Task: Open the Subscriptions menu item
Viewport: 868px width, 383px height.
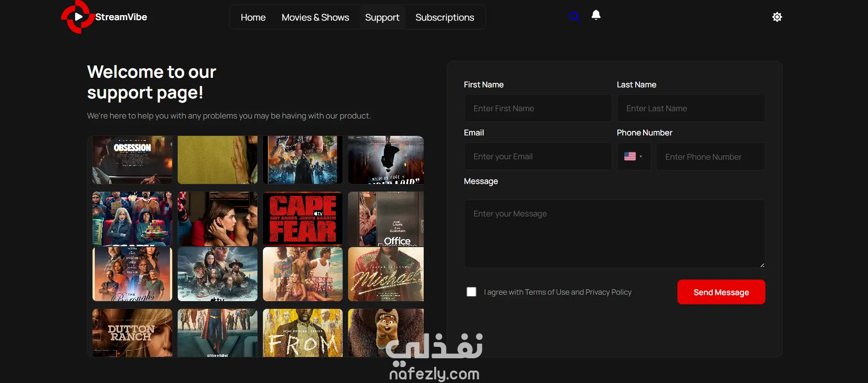Action: [x=445, y=17]
